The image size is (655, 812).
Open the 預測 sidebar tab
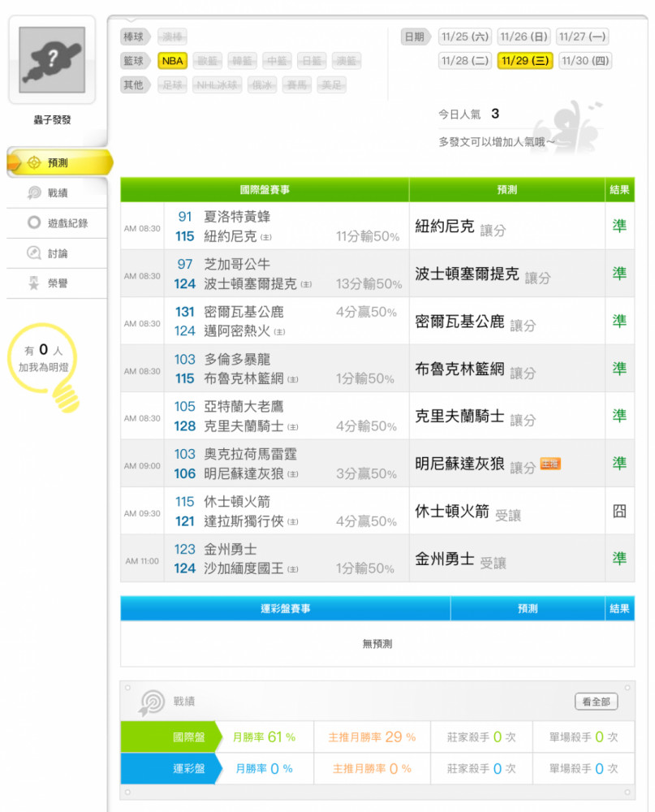(x=58, y=162)
